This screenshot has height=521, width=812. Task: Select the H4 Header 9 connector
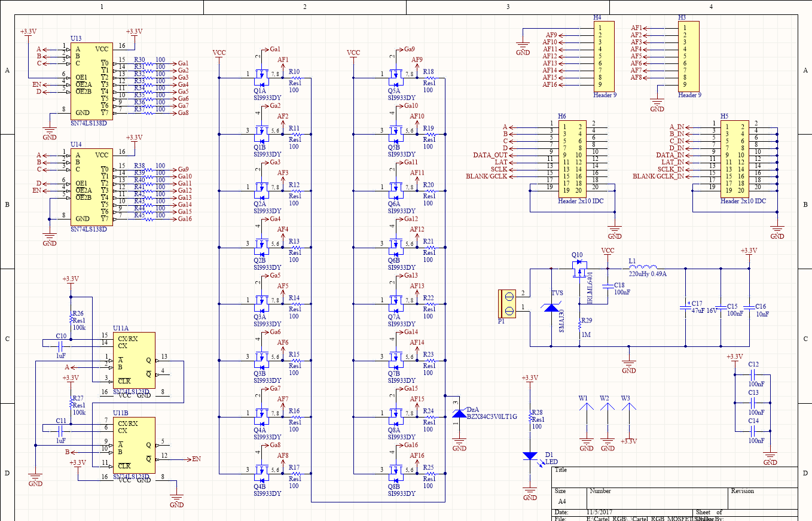605,56
